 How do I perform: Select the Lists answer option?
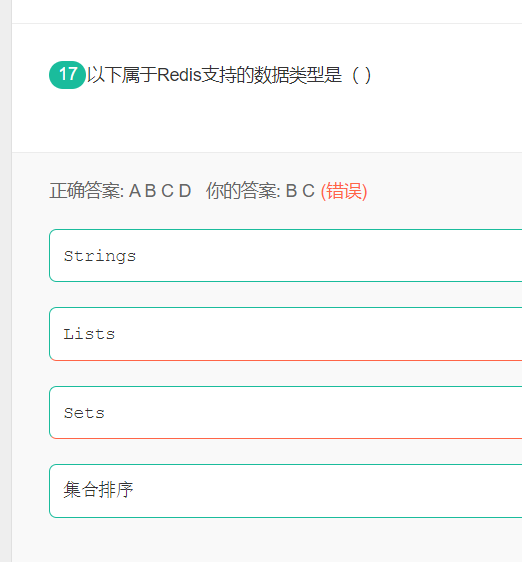pos(285,334)
